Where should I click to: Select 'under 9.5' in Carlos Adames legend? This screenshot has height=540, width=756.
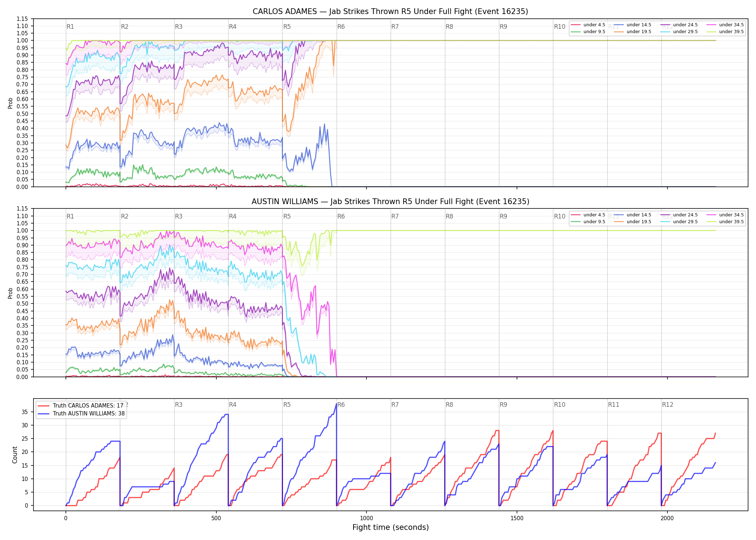(588, 32)
